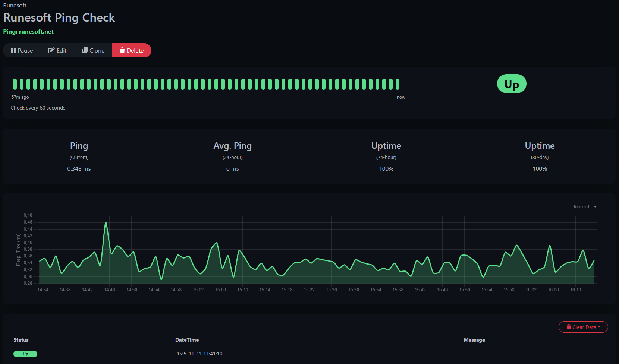Open the Runesoft group link

click(15, 5)
